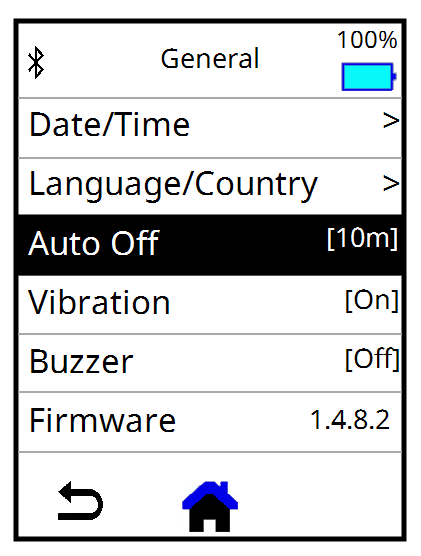This screenshot has width=421, height=556.
Task: Toggle Buzzer [Off] setting
Action: 210,363
